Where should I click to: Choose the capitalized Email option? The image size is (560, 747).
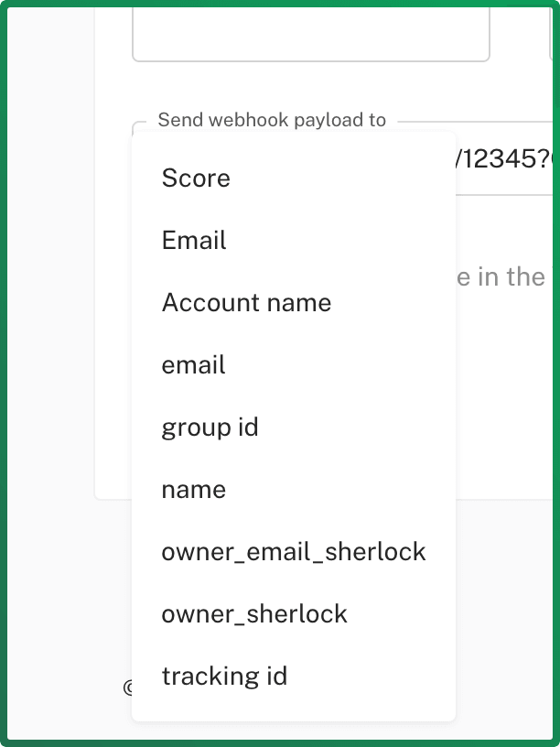coord(294,240)
